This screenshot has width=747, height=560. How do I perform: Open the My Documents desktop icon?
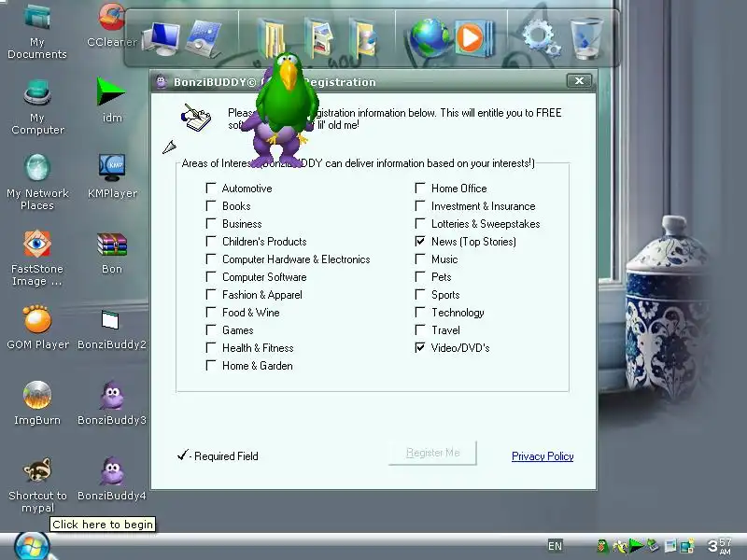tap(37, 32)
